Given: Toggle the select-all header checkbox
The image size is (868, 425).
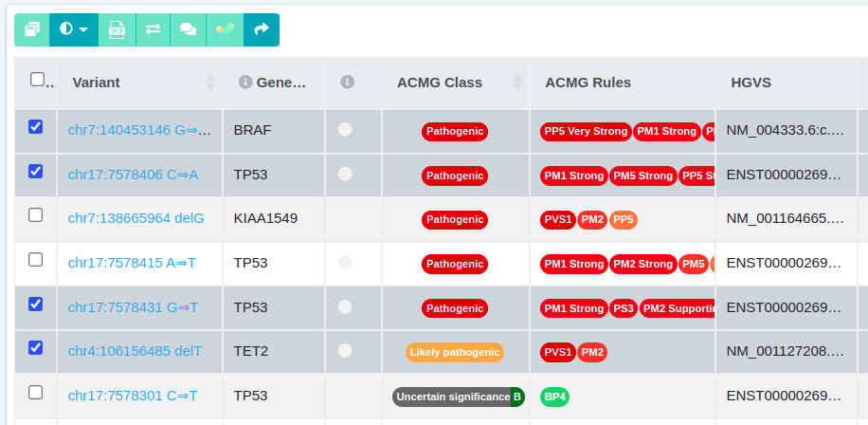Looking at the screenshot, I should click(37, 80).
